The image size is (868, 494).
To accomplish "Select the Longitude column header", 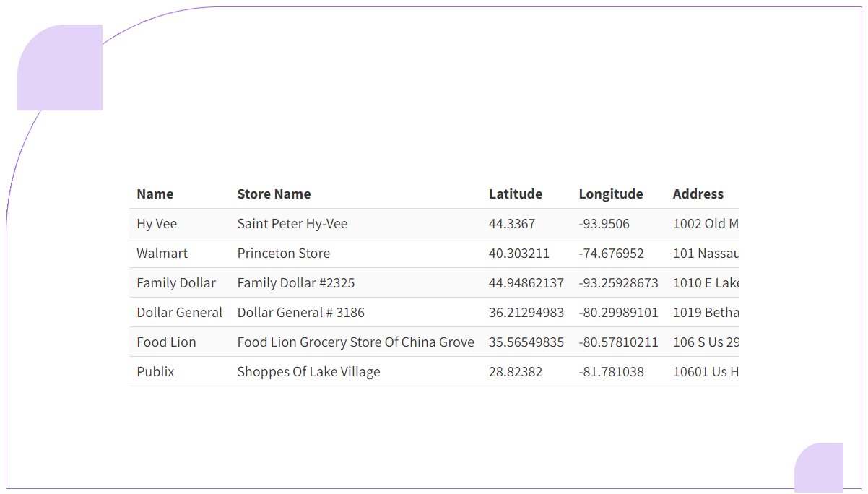I will [610, 194].
